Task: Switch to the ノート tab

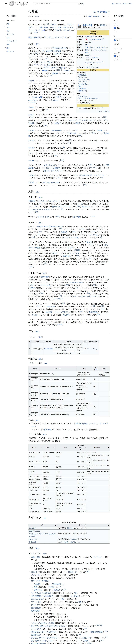Action: pos(37,17)
